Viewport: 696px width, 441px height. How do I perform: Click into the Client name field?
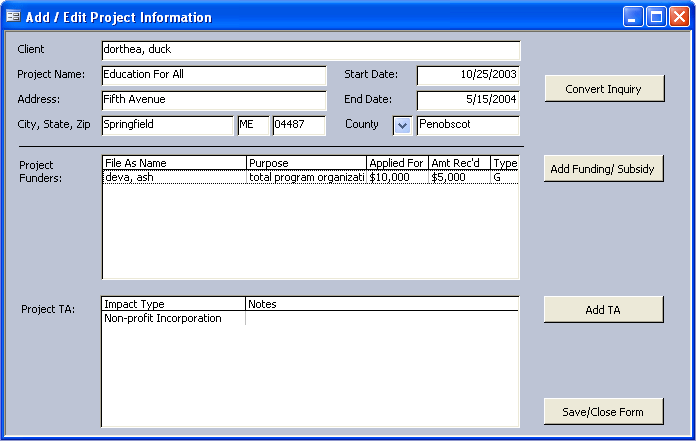pyautogui.click(x=310, y=50)
